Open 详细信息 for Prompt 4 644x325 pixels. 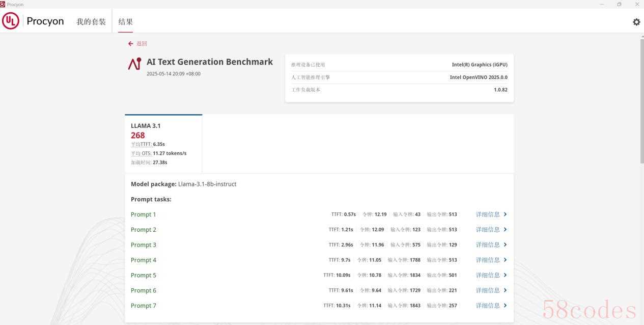coord(488,260)
